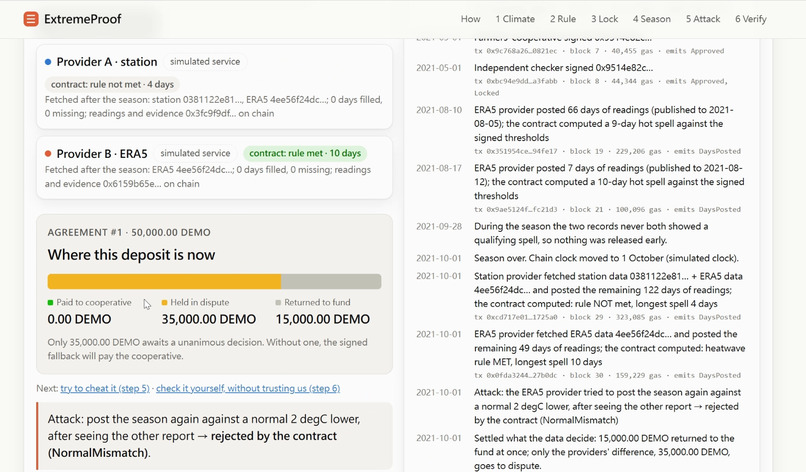
Task: Go to the 2 Rule section
Action: [563, 19]
